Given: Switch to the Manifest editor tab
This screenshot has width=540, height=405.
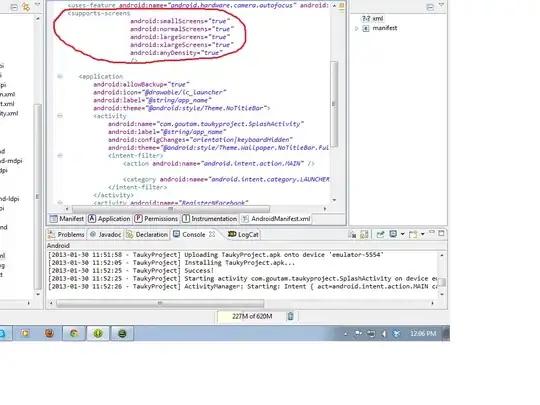Looking at the screenshot, I should 67,219.
